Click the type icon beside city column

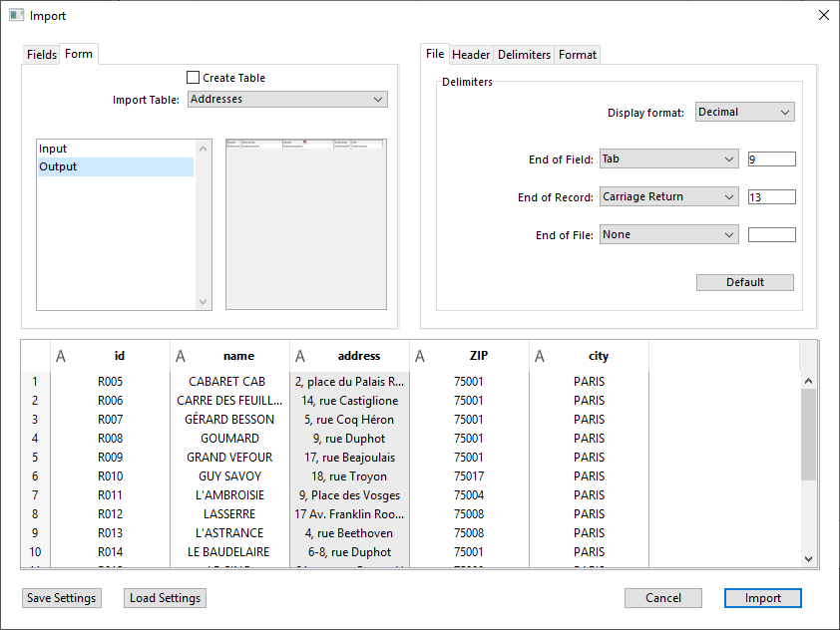pos(540,356)
